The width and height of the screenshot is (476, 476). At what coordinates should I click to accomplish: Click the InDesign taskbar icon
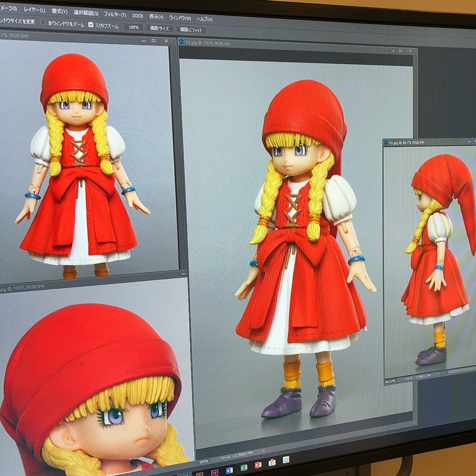pyautogui.click(x=215, y=473)
